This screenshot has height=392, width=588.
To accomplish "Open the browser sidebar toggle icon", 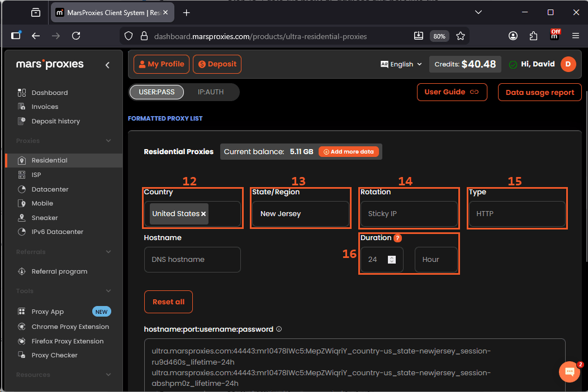I will pos(16,36).
